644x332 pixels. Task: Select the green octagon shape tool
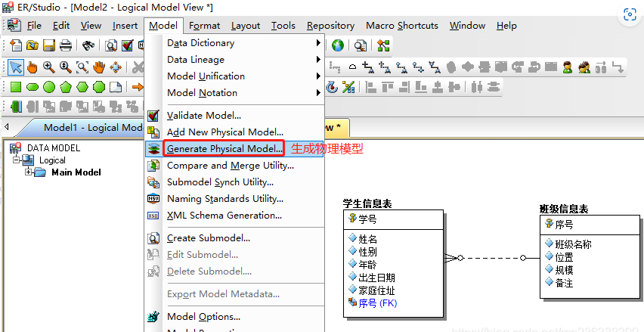99,87
